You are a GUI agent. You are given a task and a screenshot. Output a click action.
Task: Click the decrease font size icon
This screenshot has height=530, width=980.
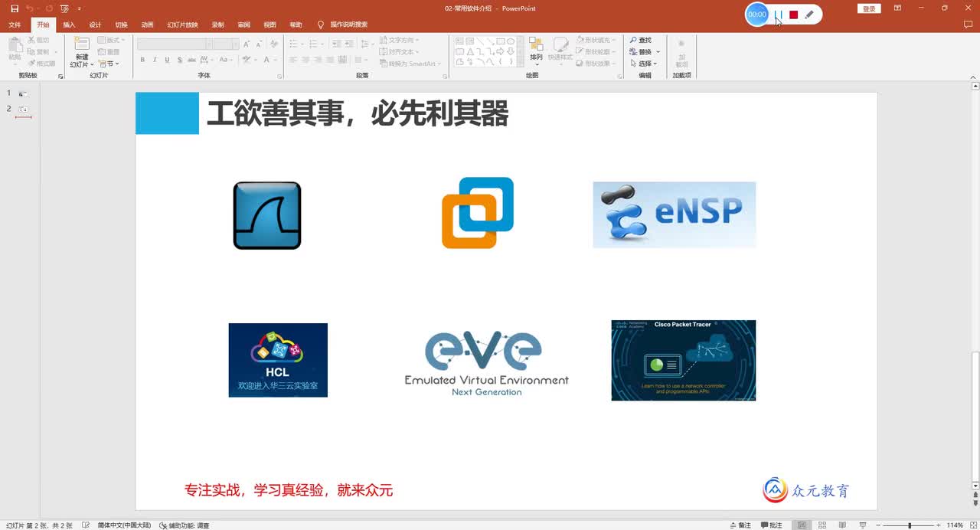258,44
